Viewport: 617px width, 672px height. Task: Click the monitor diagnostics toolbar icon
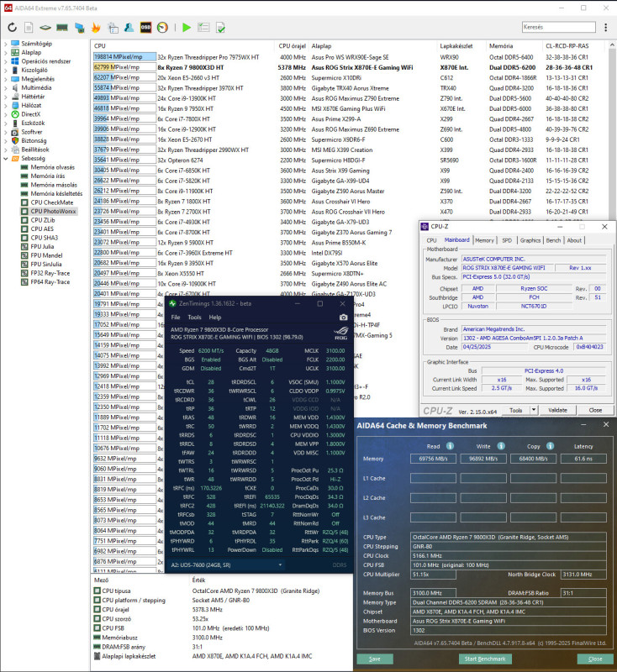[79, 28]
